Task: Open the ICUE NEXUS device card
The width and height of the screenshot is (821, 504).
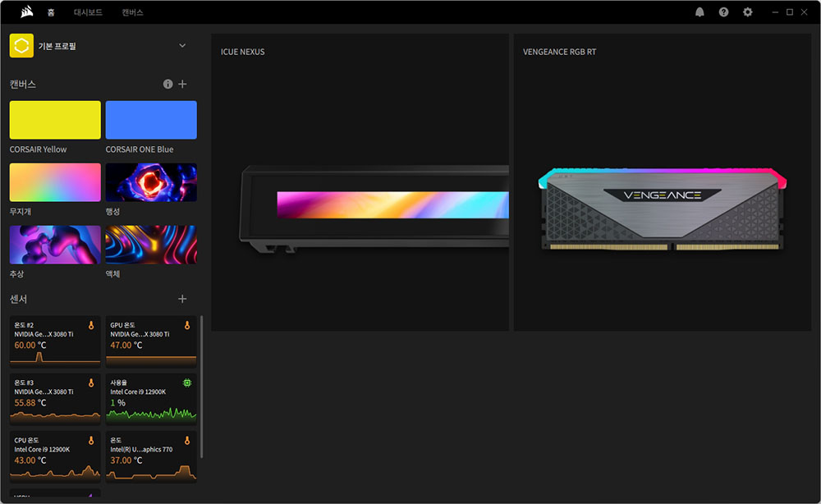Action: (x=360, y=183)
